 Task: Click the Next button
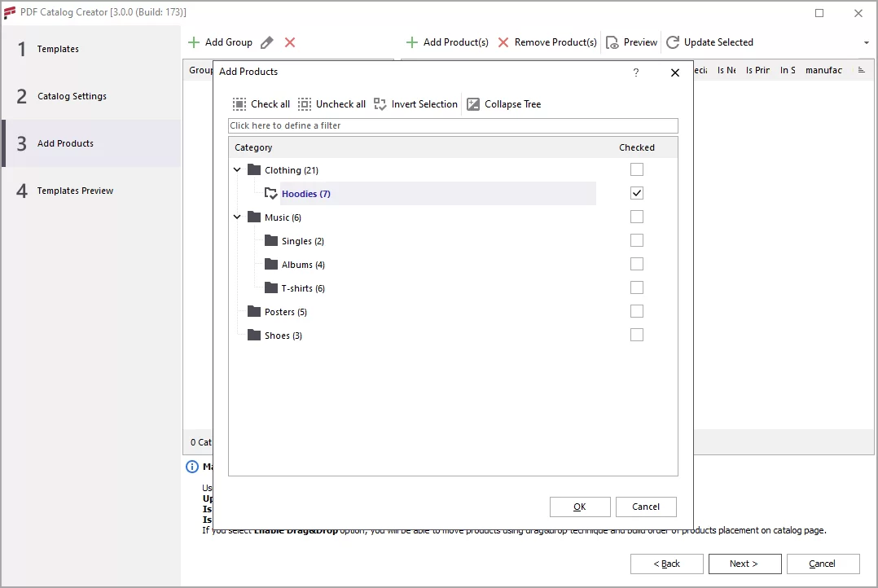(744, 563)
